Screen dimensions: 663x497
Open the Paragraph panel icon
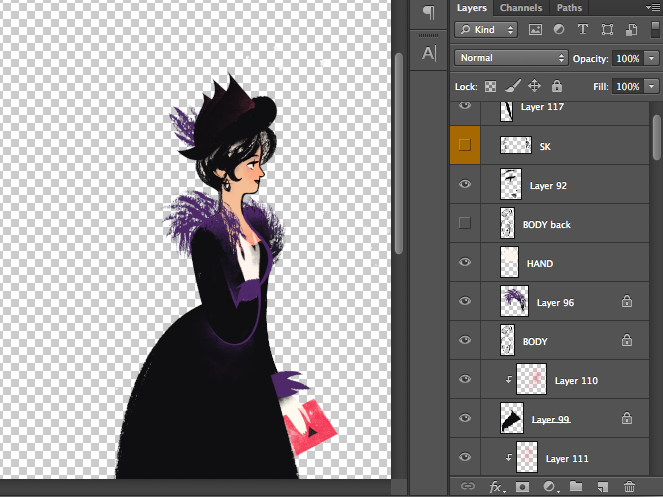[429, 12]
